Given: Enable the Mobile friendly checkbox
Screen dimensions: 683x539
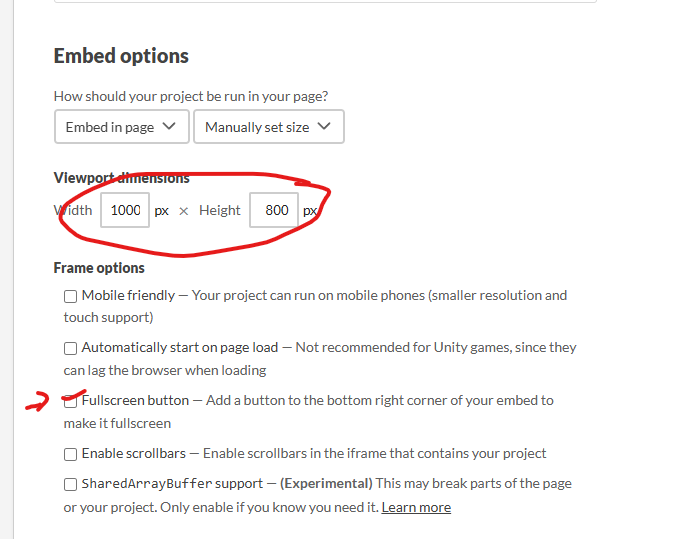Looking at the screenshot, I should 71,296.
